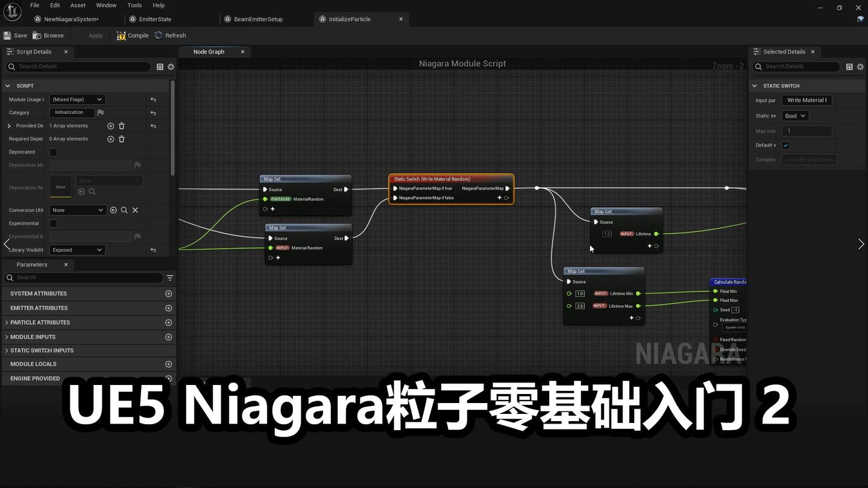This screenshot has width=868, height=488.
Task: Expand STATIC SWITCH INPUTS category
Action: tap(7, 351)
